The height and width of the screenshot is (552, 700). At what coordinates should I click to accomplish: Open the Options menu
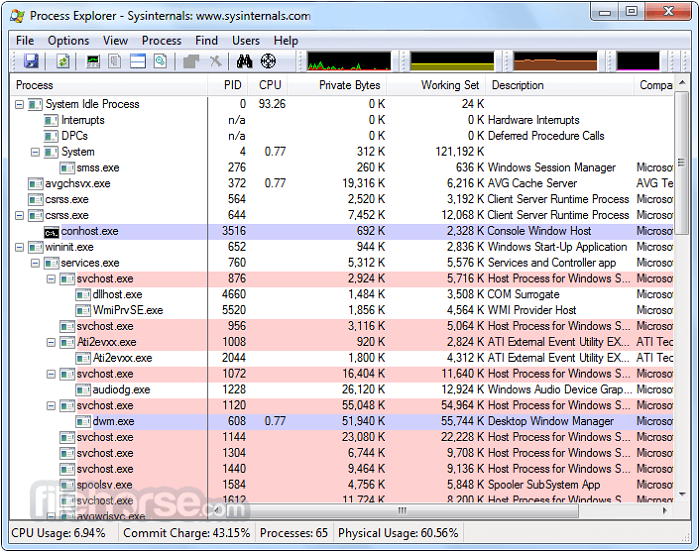68,40
